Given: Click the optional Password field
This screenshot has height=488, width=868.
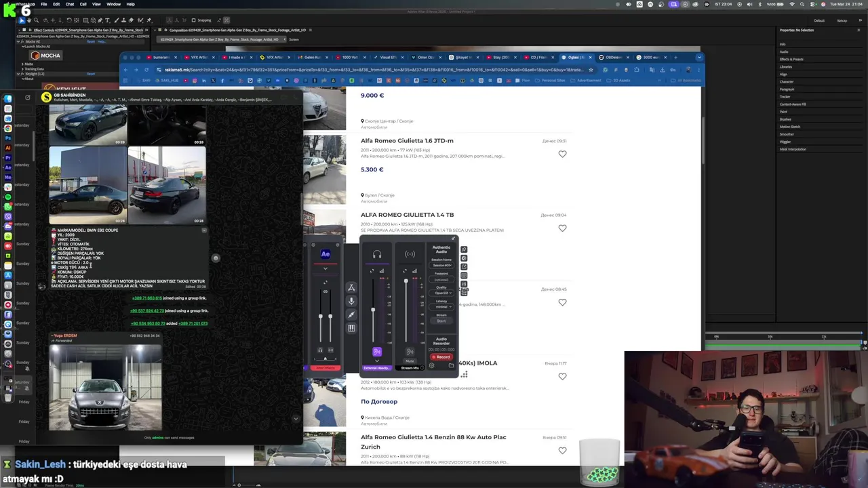Looking at the screenshot, I should pyautogui.click(x=441, y=279).
